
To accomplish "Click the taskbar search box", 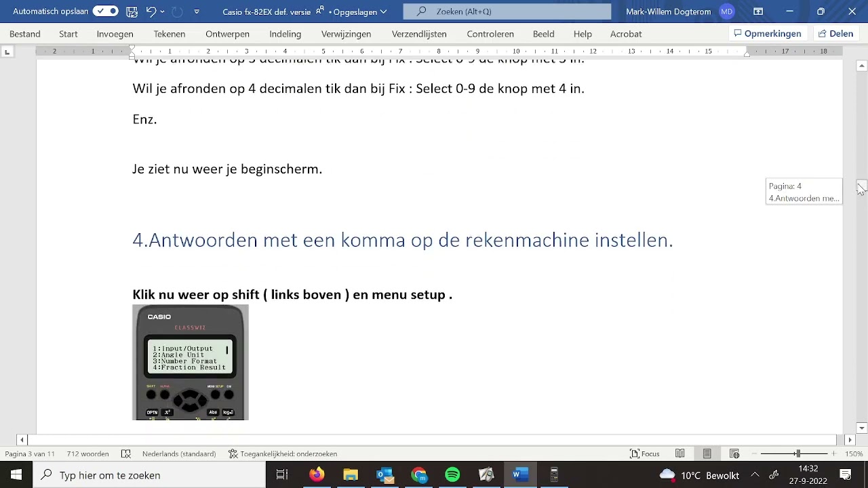I will (149, 475).
